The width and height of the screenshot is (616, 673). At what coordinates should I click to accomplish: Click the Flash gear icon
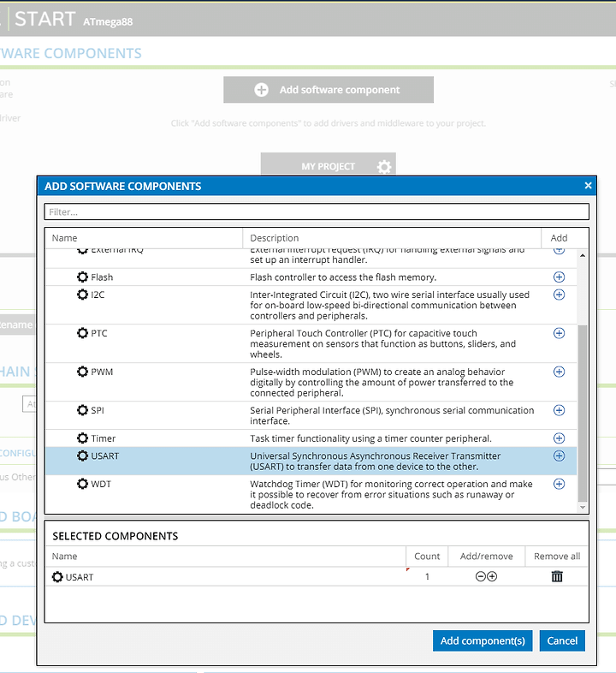tap(82, 277)
